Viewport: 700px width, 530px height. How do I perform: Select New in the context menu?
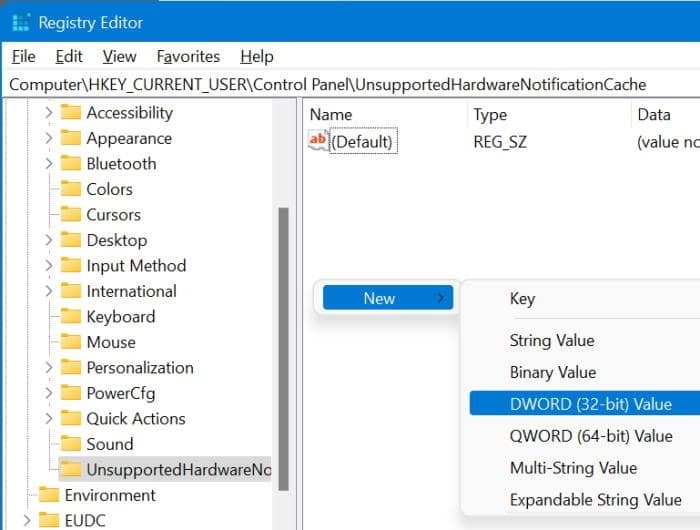click(388, 298)
